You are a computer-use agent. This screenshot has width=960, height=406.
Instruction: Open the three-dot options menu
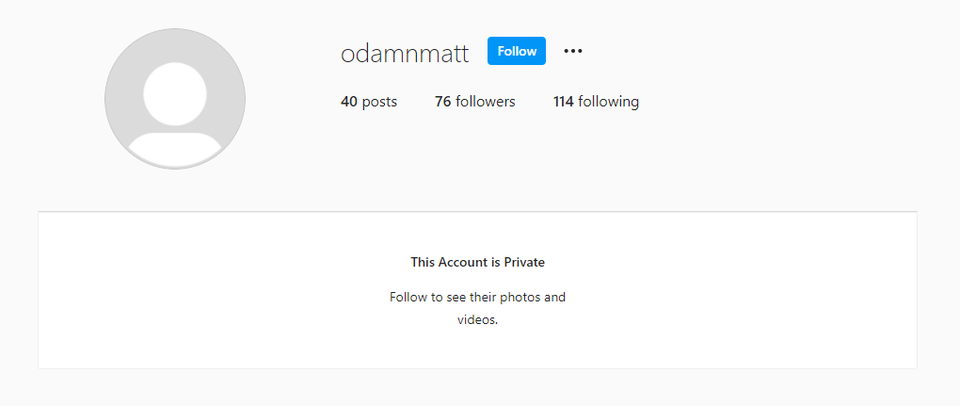point(572,51)
